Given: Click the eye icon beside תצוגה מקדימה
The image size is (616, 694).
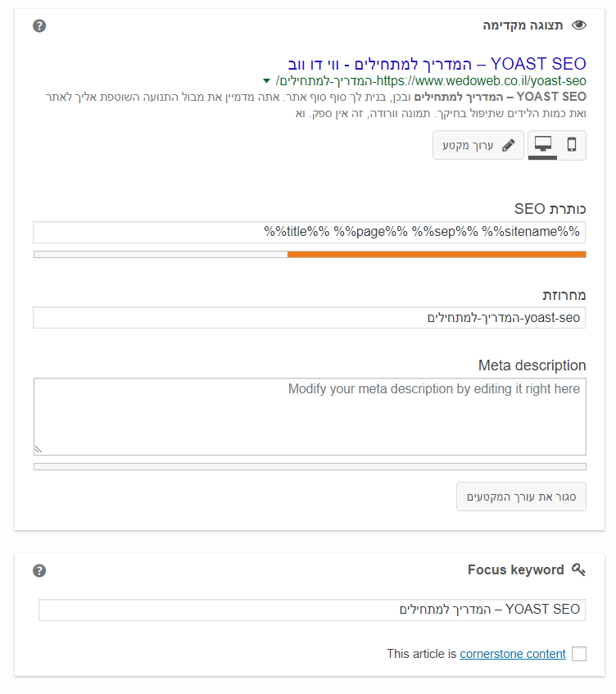Looking at the screenshot, I should pyautogui.click(x=579, y=25).
